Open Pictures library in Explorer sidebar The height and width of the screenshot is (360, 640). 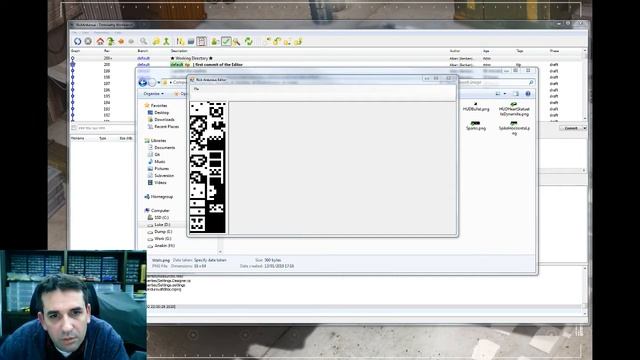click(161, 169)
